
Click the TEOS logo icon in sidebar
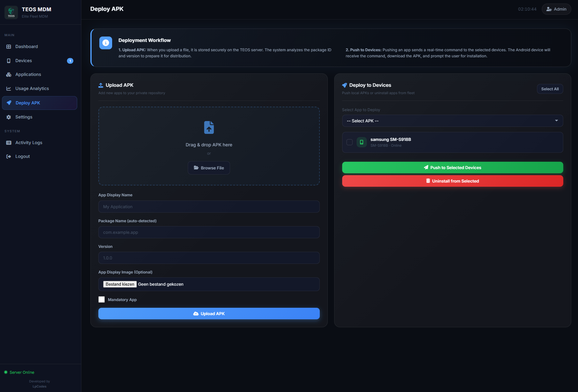tap(11, 12)
